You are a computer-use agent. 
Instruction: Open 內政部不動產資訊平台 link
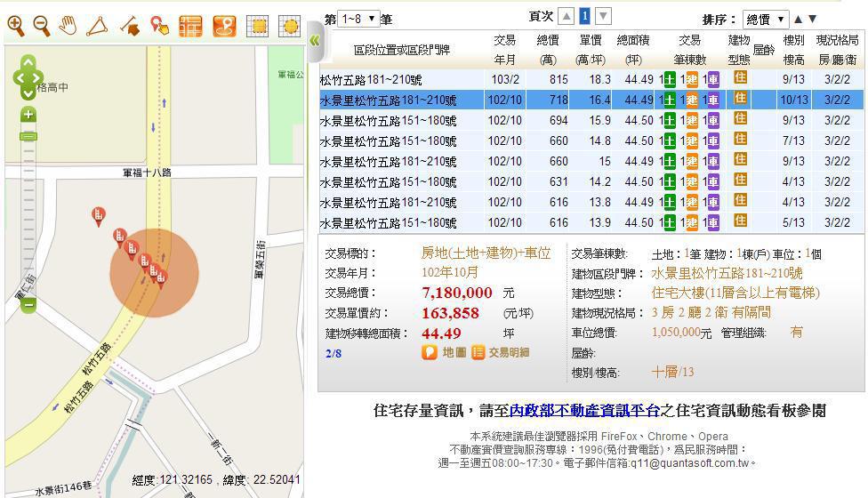584,410
